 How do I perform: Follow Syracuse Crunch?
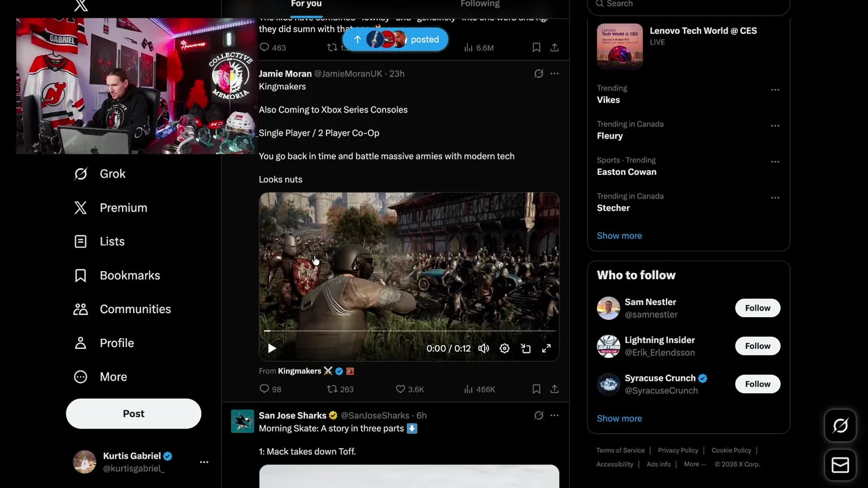coord(757,384)
